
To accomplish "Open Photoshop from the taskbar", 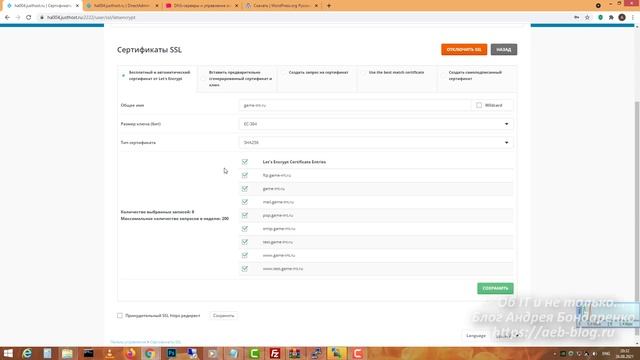I will coord(171,353).
